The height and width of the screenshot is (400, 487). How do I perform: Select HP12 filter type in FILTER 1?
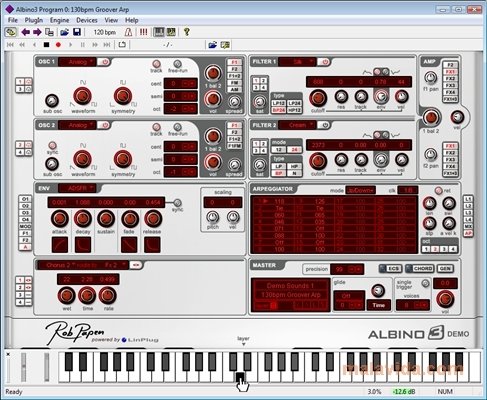pos(294,110)
